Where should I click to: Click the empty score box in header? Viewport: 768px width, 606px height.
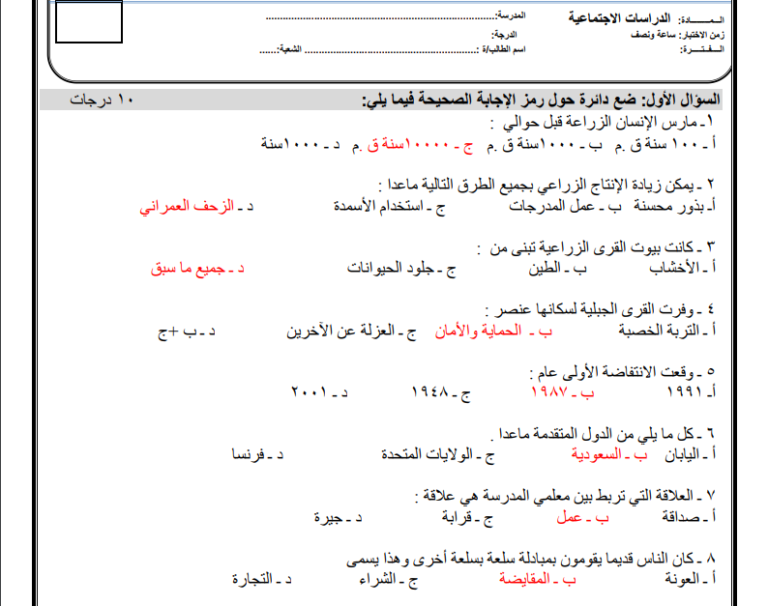[89, 22]
